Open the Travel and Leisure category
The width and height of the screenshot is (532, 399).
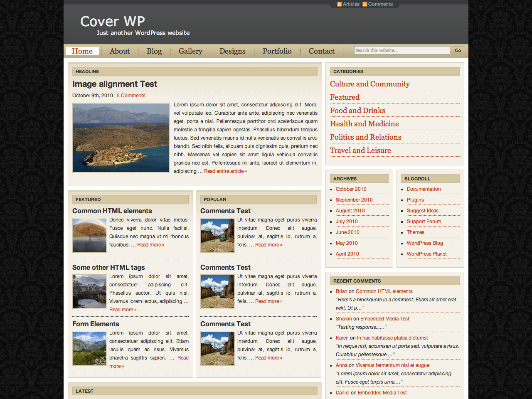(x=360, y=150)
